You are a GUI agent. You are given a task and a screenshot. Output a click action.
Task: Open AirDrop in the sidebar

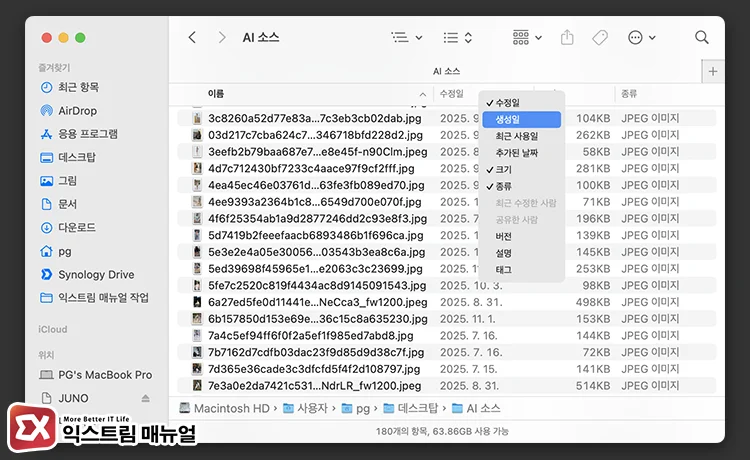(76, 110)
